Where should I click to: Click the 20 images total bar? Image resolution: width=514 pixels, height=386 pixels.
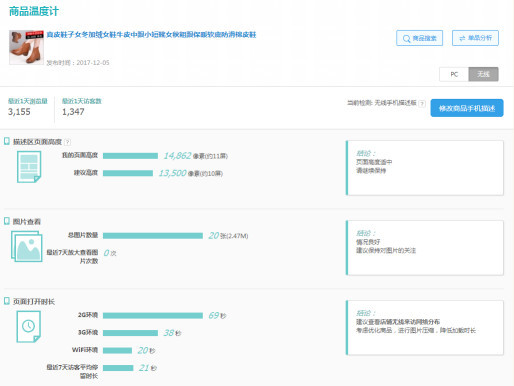(153, 236)
